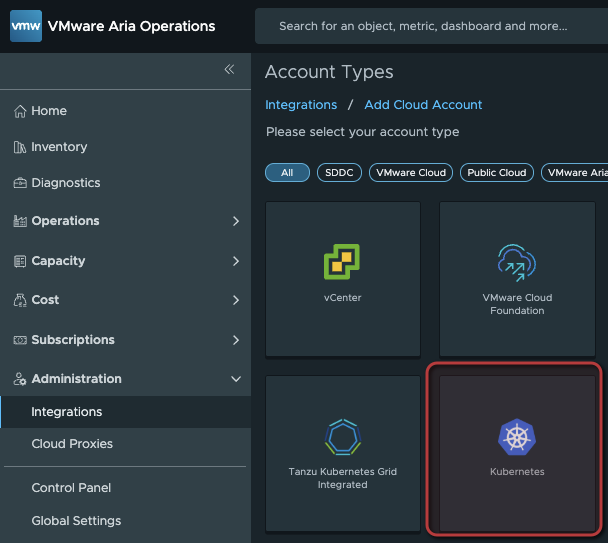Screen dimensions: 608x543
Task: Select the Kubernetes account type icon
Action: (517, 436)
